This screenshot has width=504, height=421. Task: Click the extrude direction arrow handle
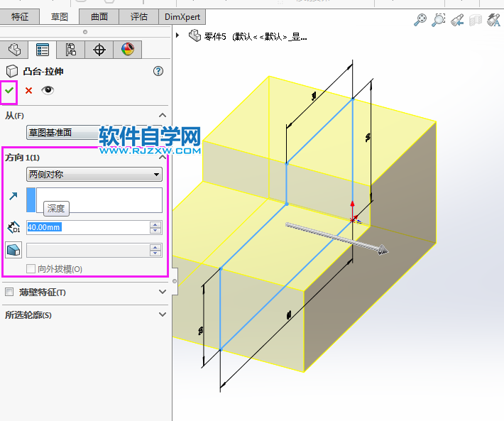pyautogui.click(x=382, y=250)
